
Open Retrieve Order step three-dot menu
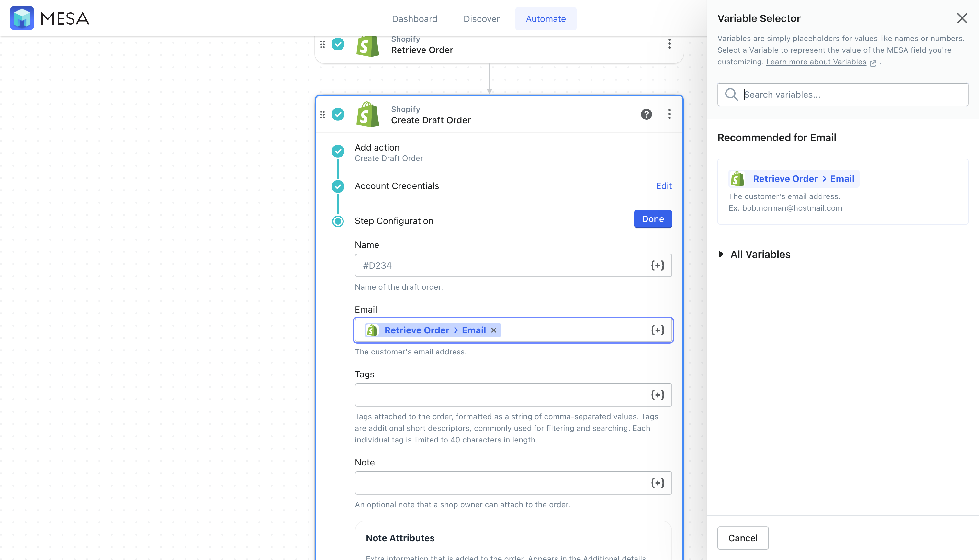tap(669, 44)
